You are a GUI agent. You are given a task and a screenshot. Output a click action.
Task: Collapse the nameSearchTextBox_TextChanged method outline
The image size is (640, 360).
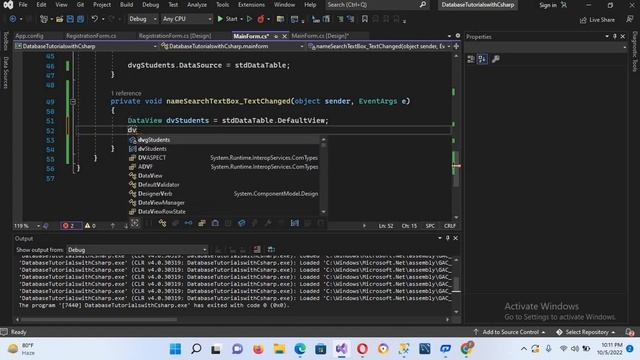click(73, 102)
